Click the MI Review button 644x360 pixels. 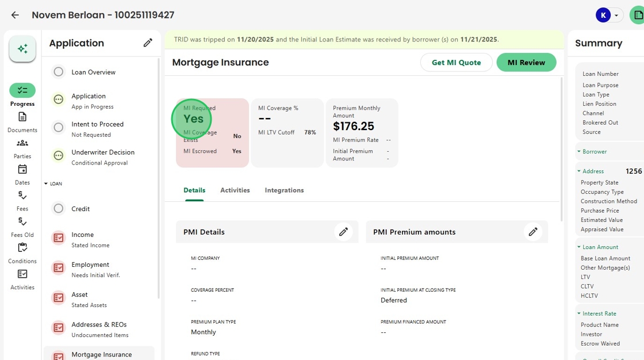tap(526, 63)
